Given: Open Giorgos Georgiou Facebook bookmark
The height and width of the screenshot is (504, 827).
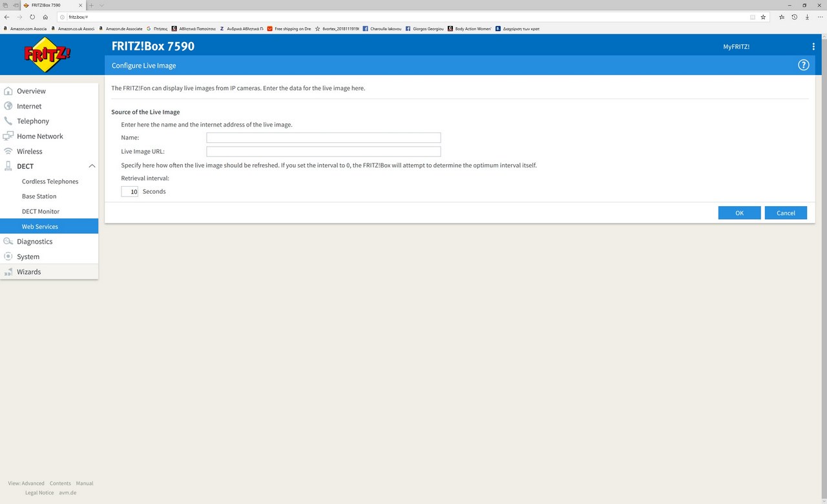Looking at the screenshot, I should click(x=424, y=28).
